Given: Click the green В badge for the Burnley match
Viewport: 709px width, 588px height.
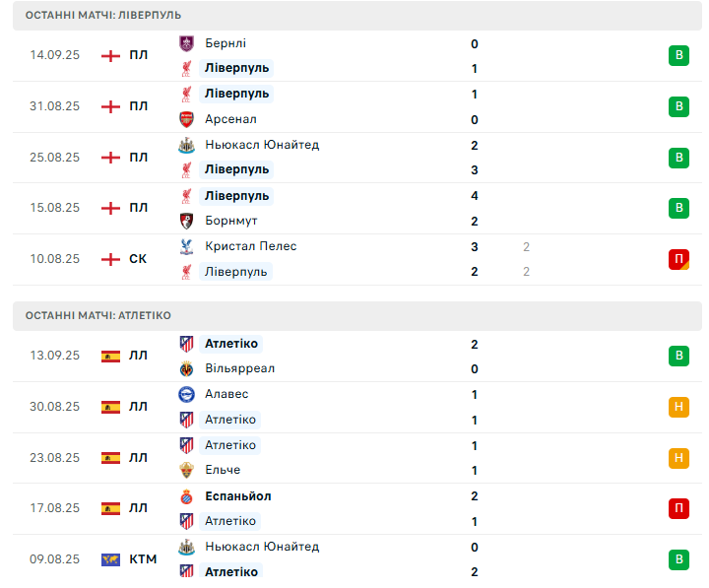Looking at the screenshot, I should click(x=678, y=55).
